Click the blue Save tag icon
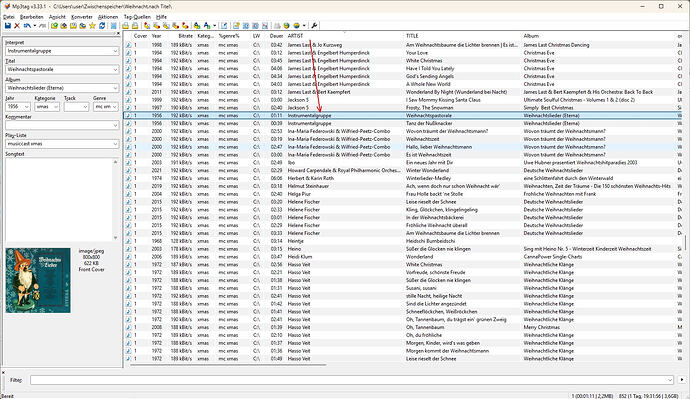 [x=7, y=26]
